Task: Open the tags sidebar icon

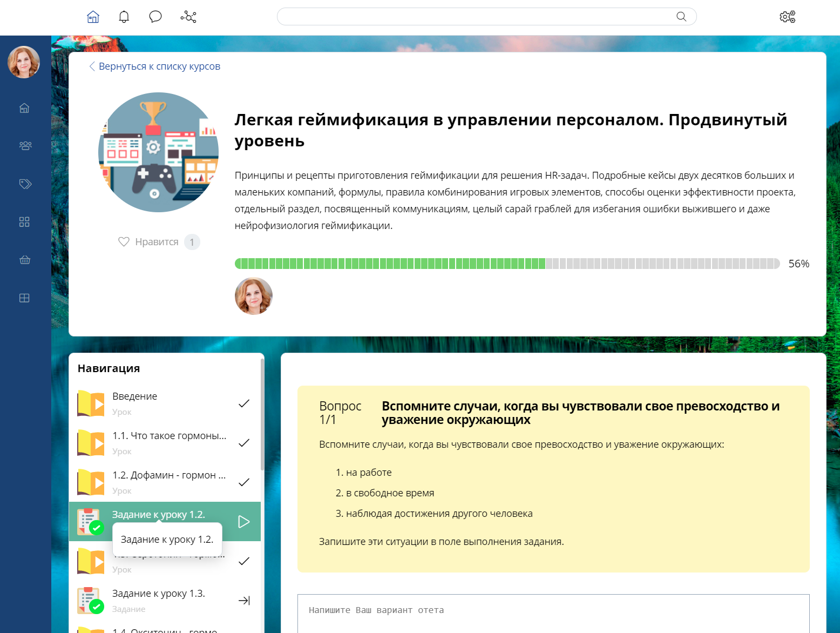Action: [25, 184]
